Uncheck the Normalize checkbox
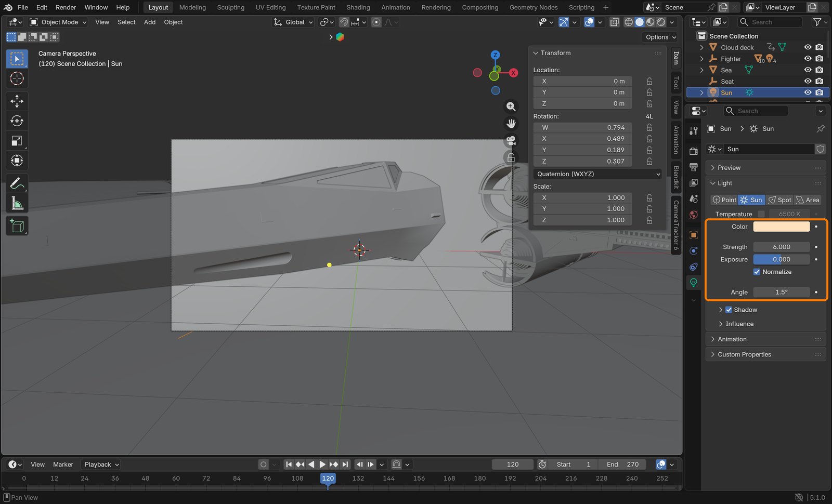Image resolution: width=832 pixels, height=504 pixels. (757, 272)
